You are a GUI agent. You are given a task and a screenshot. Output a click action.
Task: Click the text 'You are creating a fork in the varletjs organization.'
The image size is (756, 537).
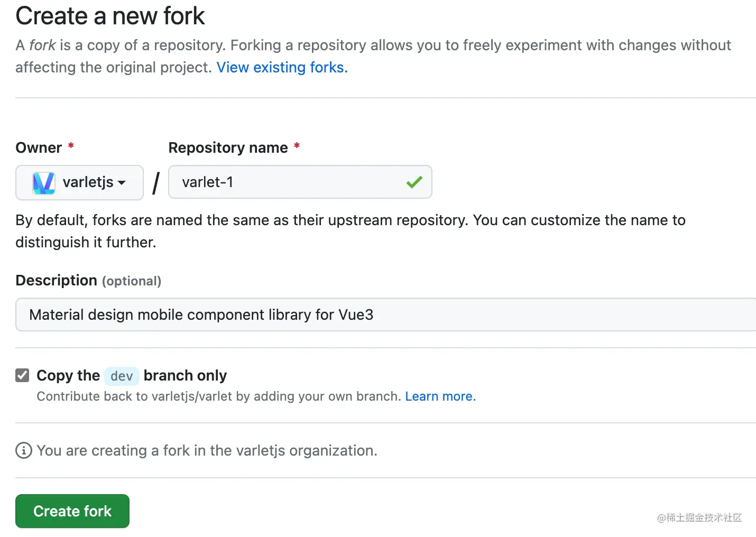pyautogui.click(x=207, y=450)
